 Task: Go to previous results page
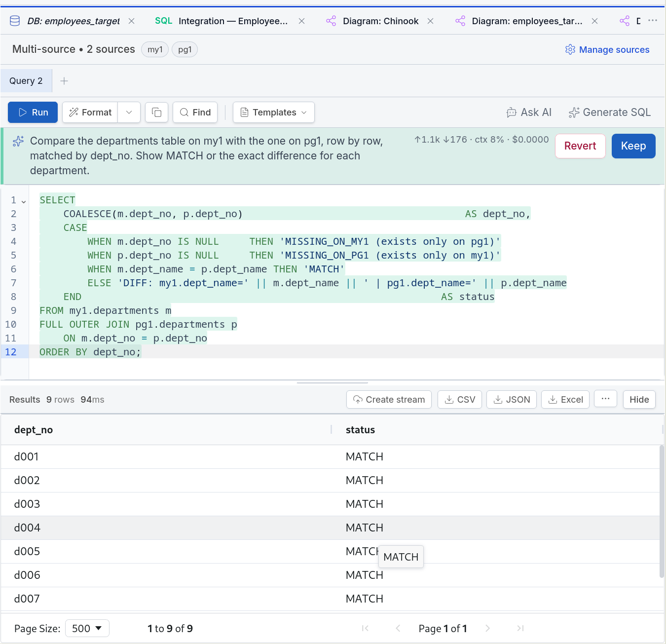tap(398, 628)
